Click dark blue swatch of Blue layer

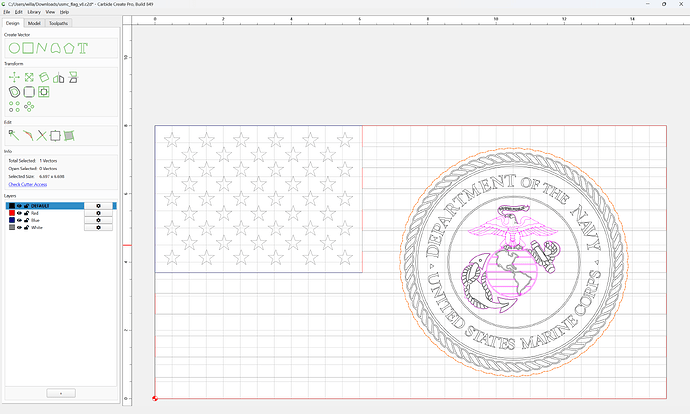pos(12,220)
